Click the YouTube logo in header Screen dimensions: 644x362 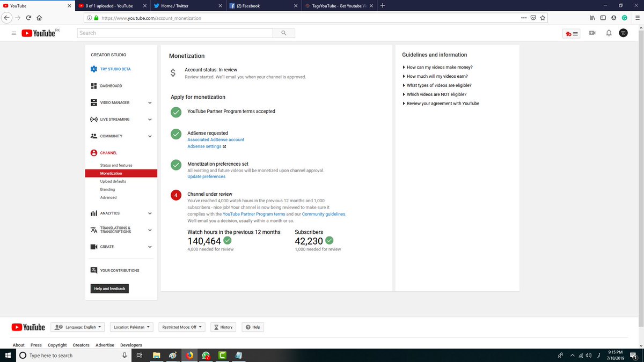tap(39, 33)
